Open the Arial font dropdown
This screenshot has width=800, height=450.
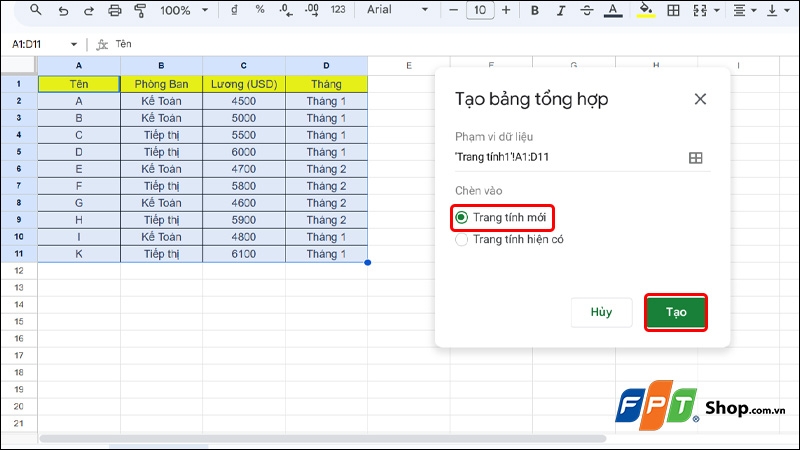coord(397,10)
